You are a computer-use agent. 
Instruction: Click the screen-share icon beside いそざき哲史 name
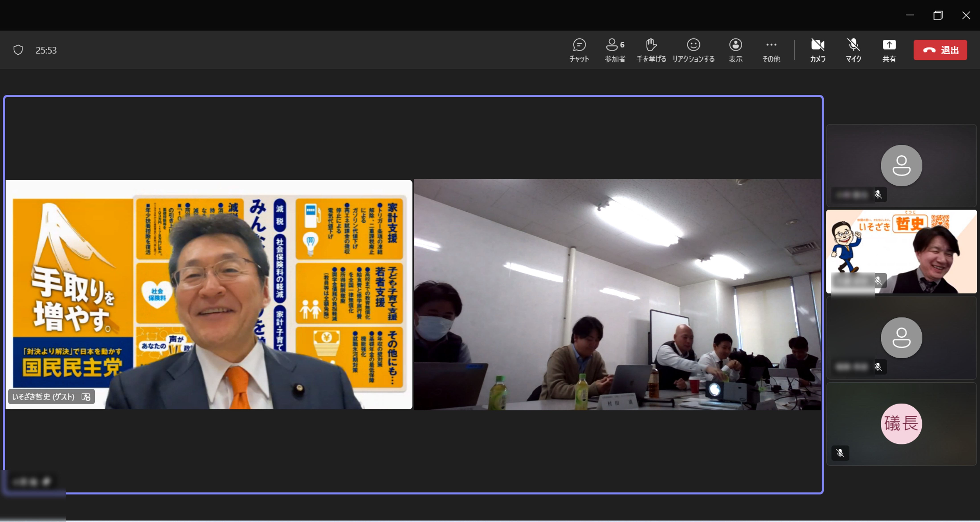coord(86,396)
